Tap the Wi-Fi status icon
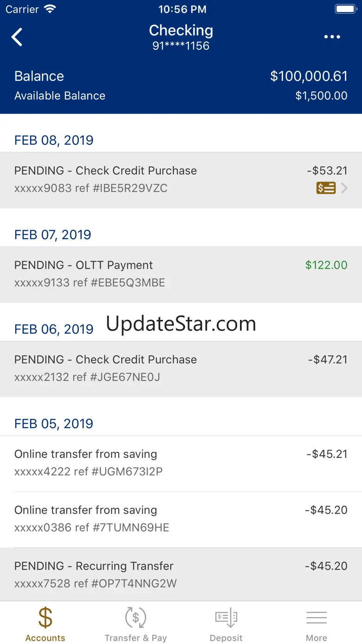 coord(49,9)
